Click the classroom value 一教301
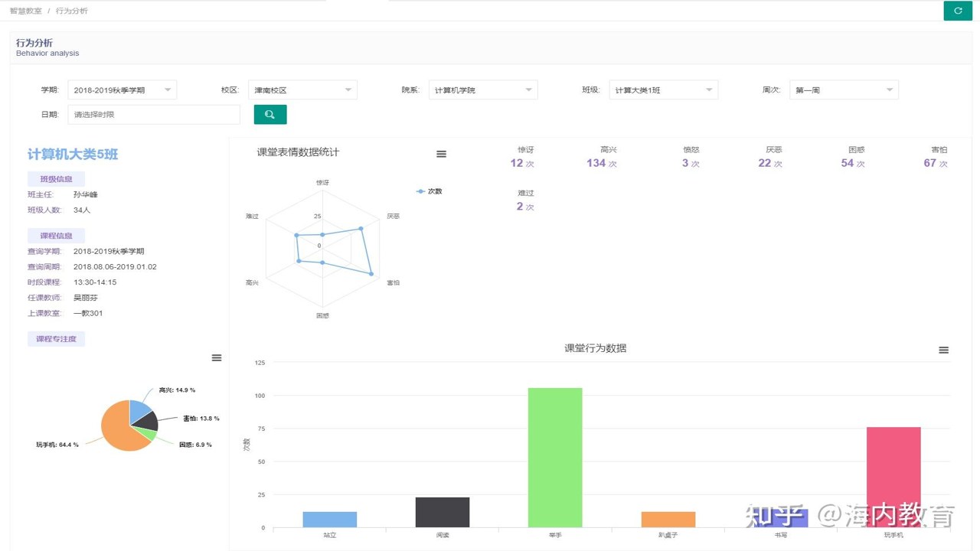Screen dimensions: 980x551 click(88, 313)
